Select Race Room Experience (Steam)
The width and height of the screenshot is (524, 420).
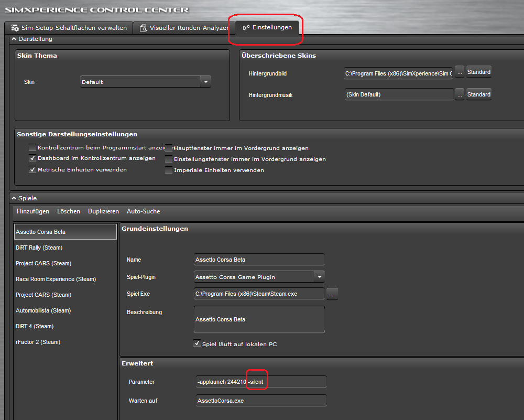[65, 279]
